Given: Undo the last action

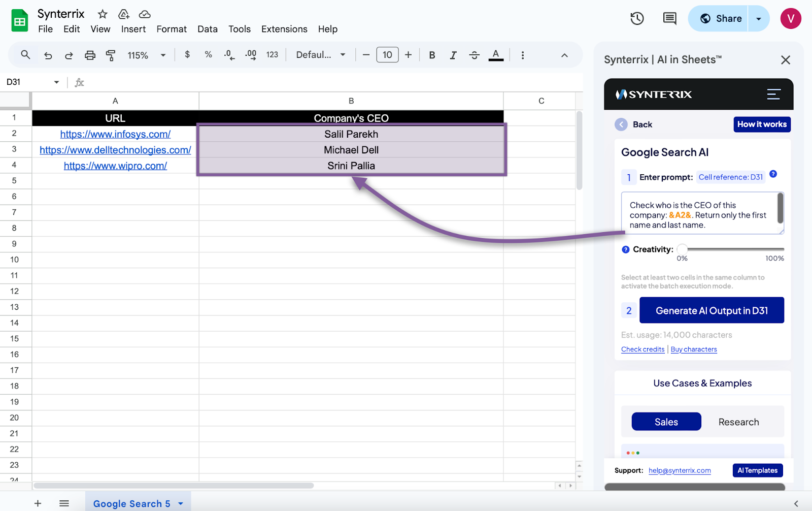Looking at the screenshot, I should tap(48, 55).
